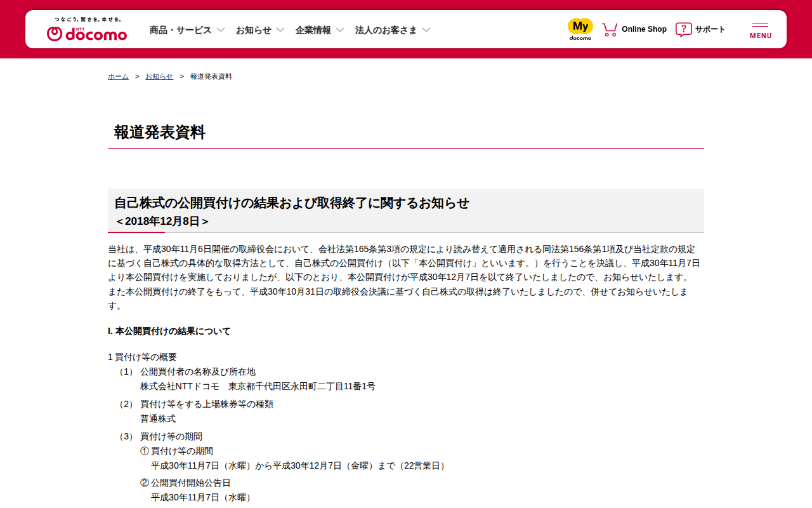Click the text 1 買付け等の概要
The image size is (812, 508).
[143, 357]
